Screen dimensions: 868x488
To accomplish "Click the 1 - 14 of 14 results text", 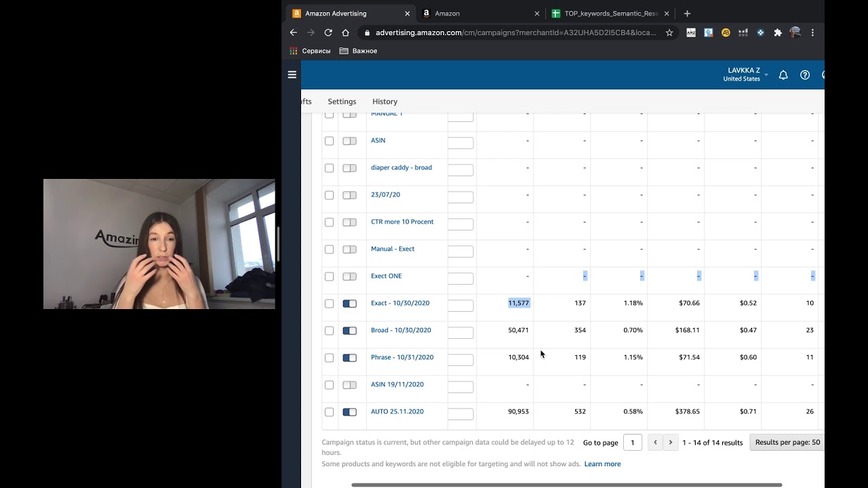I will [x=713, y=443].
